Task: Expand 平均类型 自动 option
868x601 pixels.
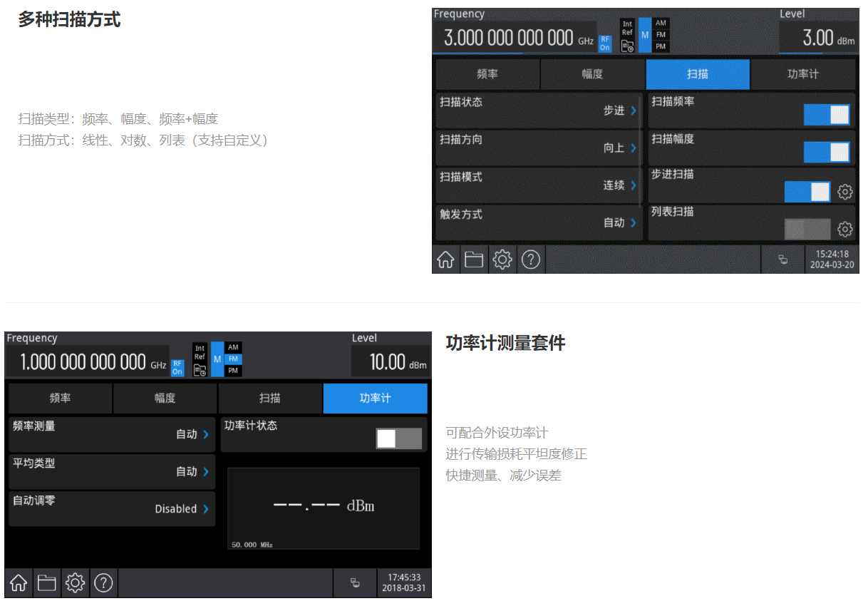Action: click(x=111, y=471)
